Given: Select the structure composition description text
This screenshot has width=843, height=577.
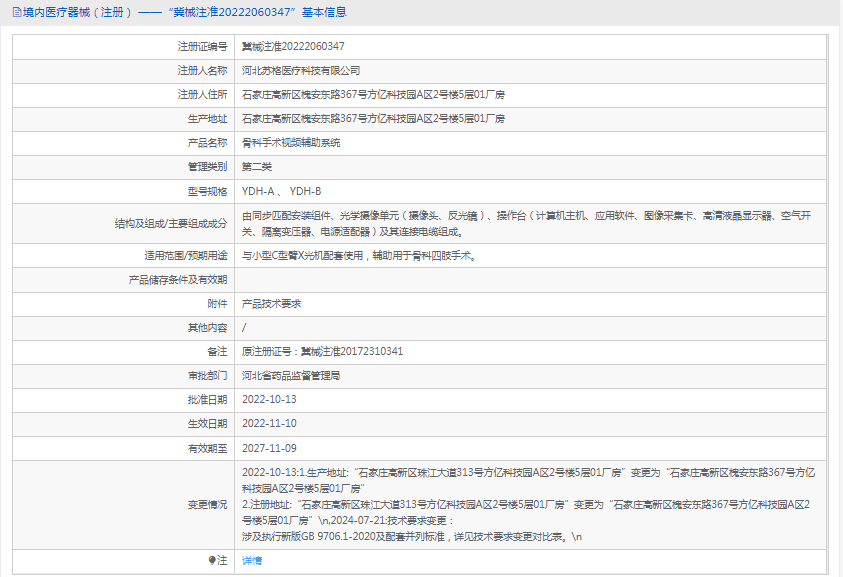Looking at the screenshot, I should [x=526, y=224].
